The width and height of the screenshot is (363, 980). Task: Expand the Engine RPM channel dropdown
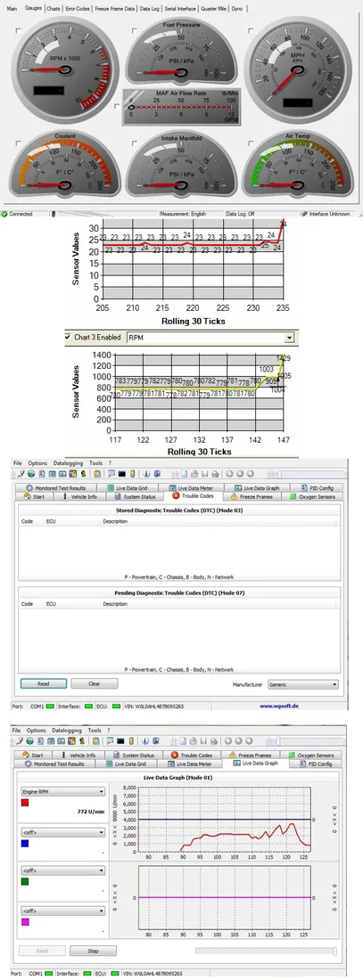pyautogui.click(x=62, y=791)
